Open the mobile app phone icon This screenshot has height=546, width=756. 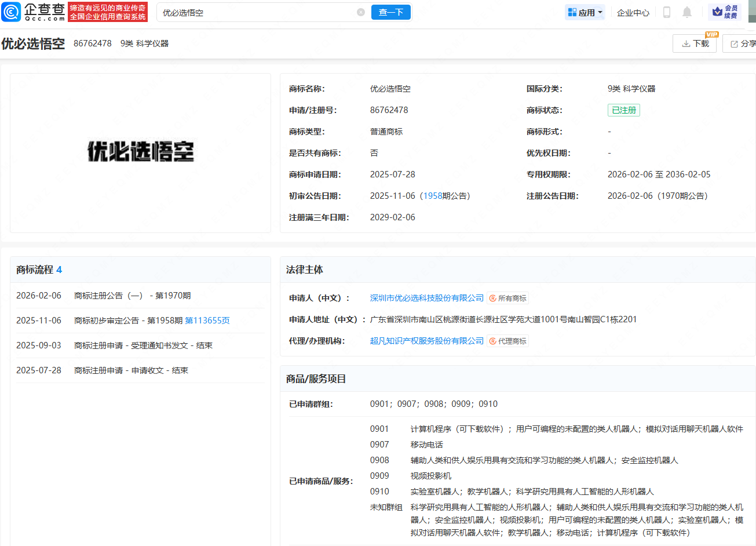[667, 12]
